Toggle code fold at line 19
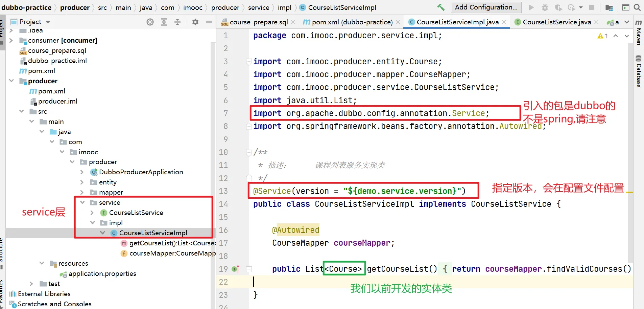The width and height of the screenshot is (644, 309). (x=249, y=269)
